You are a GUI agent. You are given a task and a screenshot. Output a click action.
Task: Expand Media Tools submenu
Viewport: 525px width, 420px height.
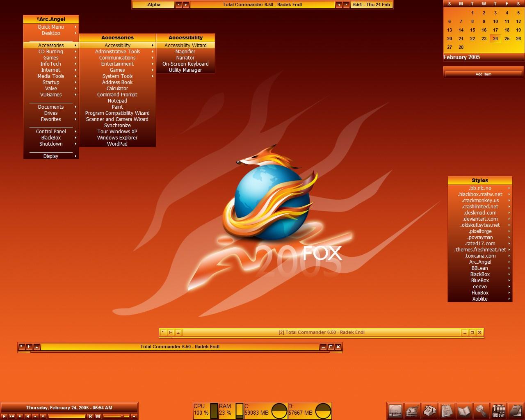click(x=51, y=76)
